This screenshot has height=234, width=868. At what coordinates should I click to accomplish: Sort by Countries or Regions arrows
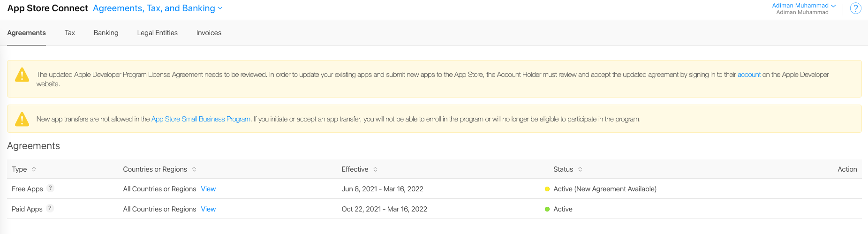point(194,169)
